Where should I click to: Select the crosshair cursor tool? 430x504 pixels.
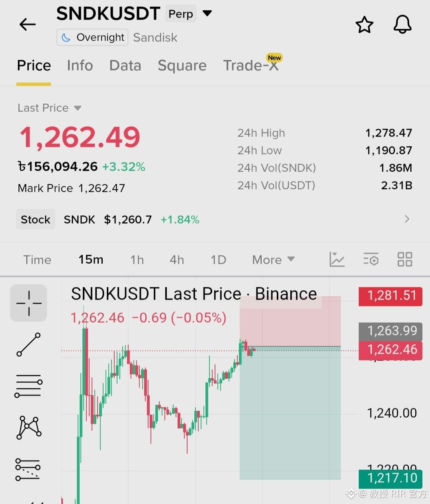29,303
